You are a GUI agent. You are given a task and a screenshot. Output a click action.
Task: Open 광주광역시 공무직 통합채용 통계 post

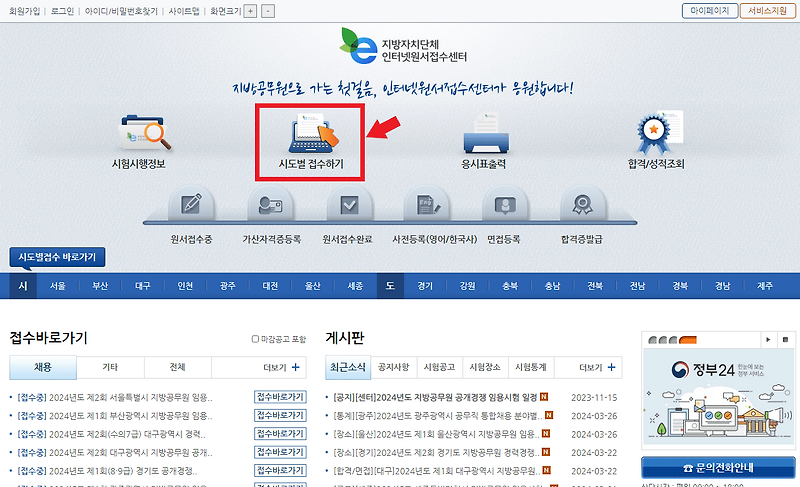[x=438, y=416]
